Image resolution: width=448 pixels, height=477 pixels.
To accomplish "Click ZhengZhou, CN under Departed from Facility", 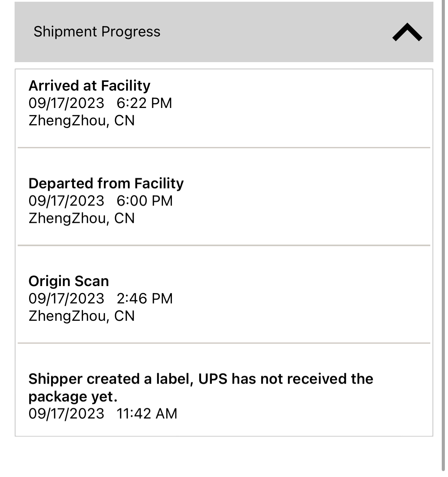I will coord(82,218).
